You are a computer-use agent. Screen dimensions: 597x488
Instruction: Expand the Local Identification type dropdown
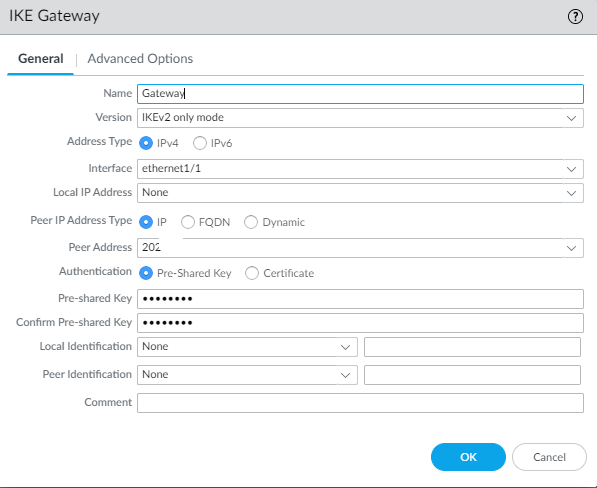(345, 347)
